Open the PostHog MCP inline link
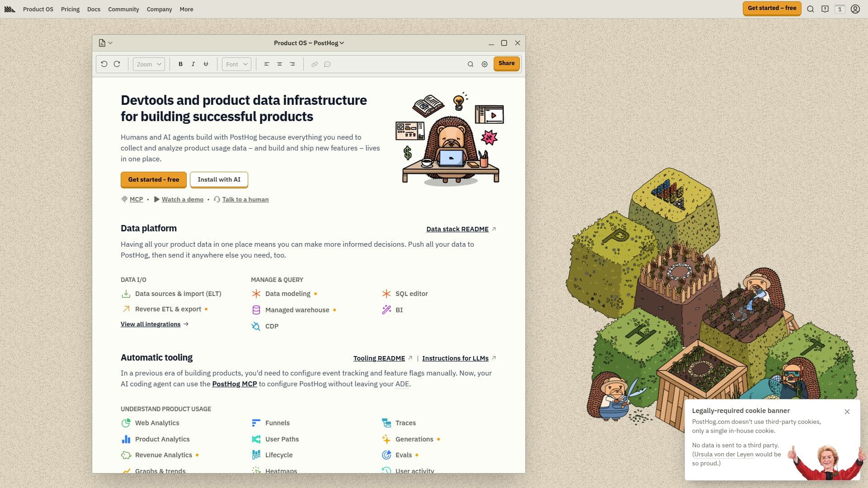868x488 pixels. (234, 384)
